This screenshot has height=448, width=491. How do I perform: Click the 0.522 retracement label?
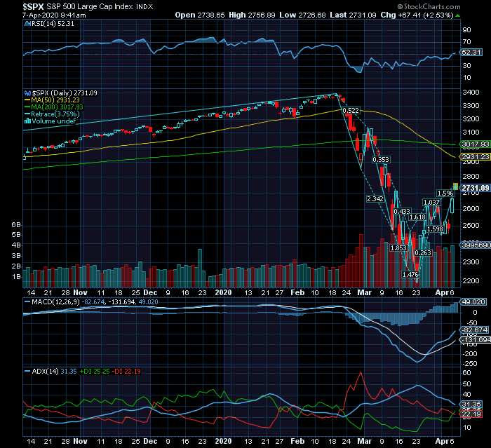pos(351,111)
